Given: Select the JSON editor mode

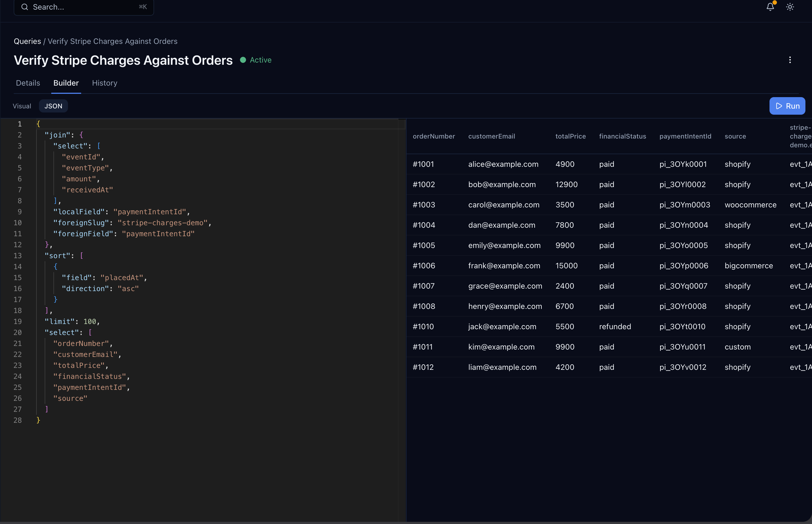Looking at the screenshot, I should tap(53, 106).
